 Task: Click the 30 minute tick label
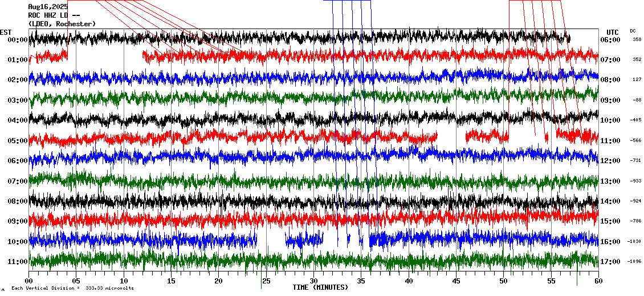pos(313,281)
